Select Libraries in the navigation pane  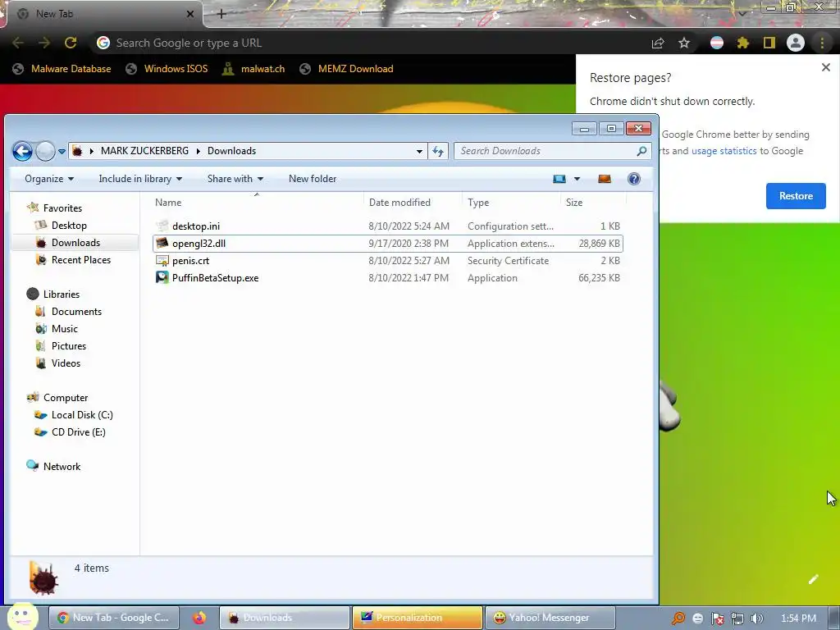pyautogui.click(x=61, y=294)
